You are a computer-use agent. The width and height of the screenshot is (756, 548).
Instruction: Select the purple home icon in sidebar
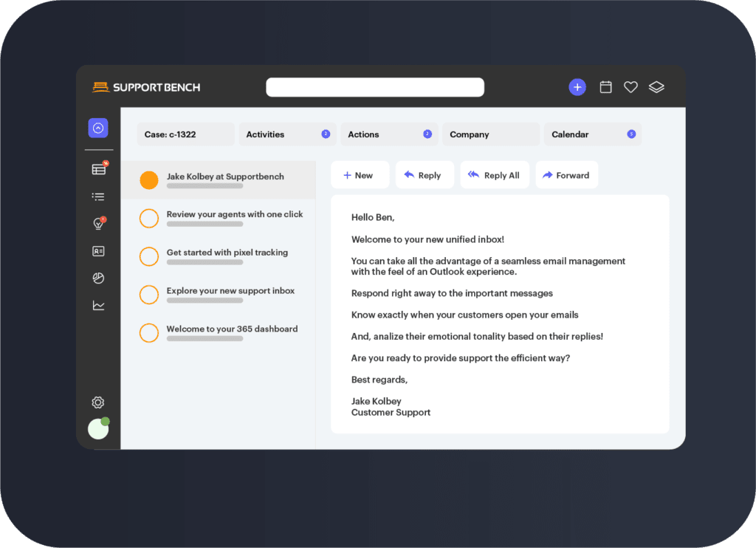(x=98, y=129)
